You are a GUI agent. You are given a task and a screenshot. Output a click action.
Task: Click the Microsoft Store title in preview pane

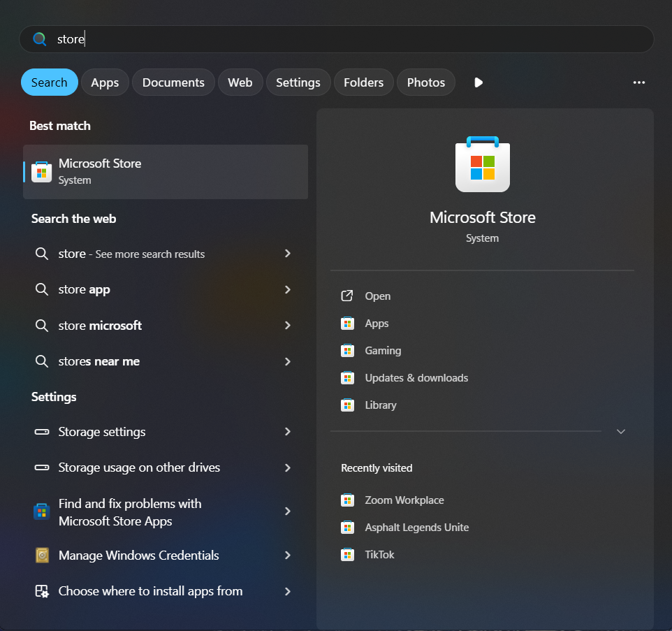[483, 217]
